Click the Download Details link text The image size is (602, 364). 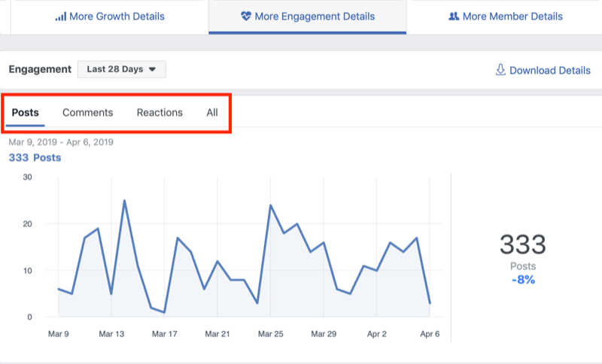[x=550, y=70]
